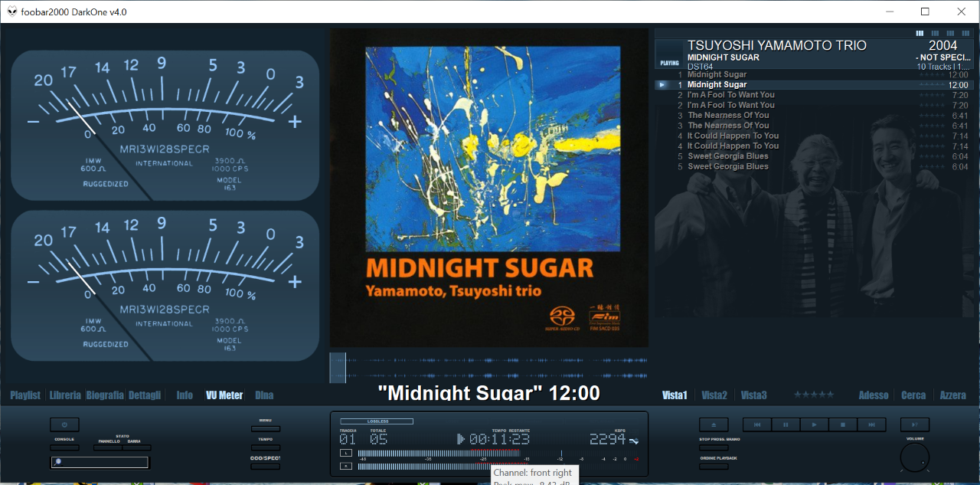The width and height of the screenshot is (980, 485).
Task: Click the magnifier icon in search box
Action: pos(58,462)
